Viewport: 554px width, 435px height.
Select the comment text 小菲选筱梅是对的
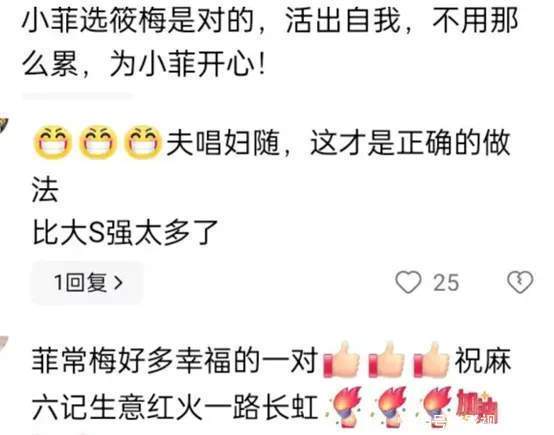pyautogui.click(x=138, y=20)
